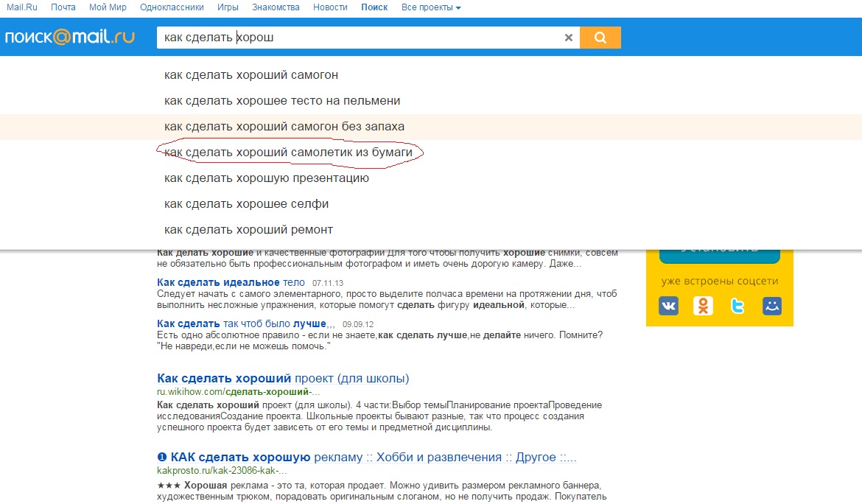Select suggestion 'хорошую презентацию'
The image size is (862, 504).
pos(267,178)
